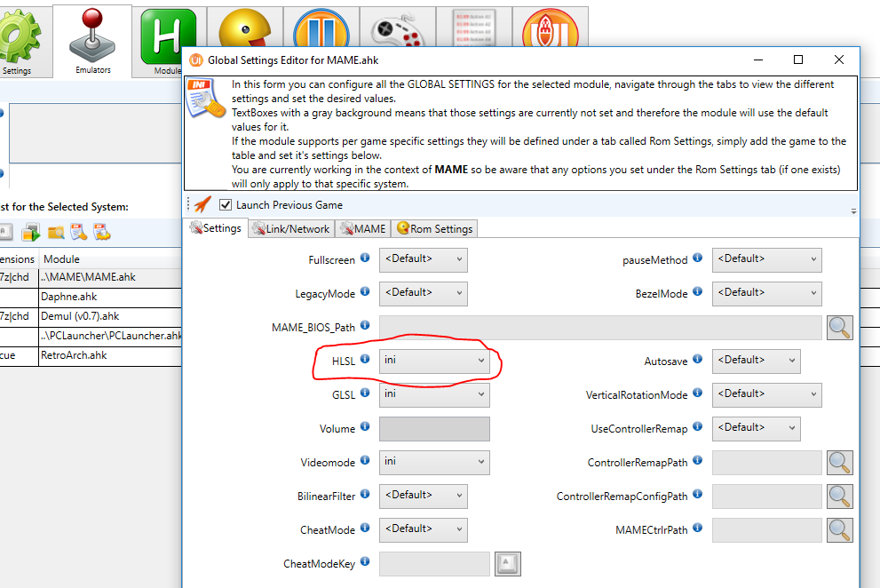Click the ControllerRemapPath info icon

(x=698, y=460)
